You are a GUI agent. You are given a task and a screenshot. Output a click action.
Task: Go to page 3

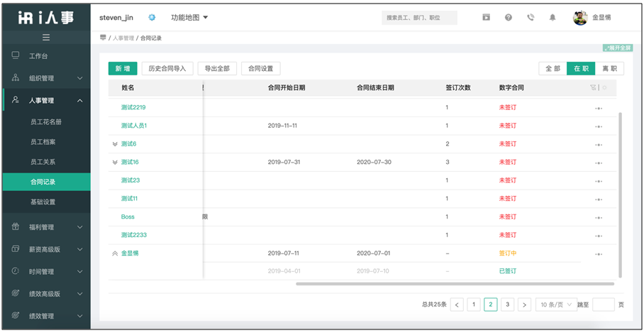pyautogui.click(x=508, y=305)
